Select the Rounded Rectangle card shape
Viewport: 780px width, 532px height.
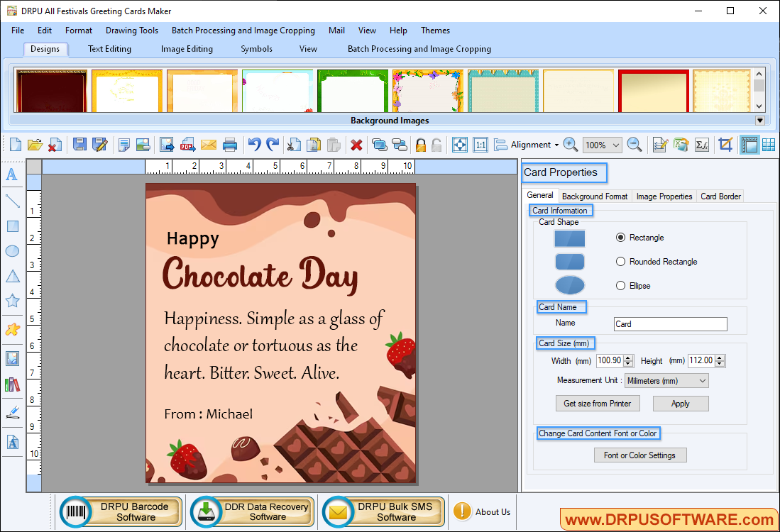point(620,261)
